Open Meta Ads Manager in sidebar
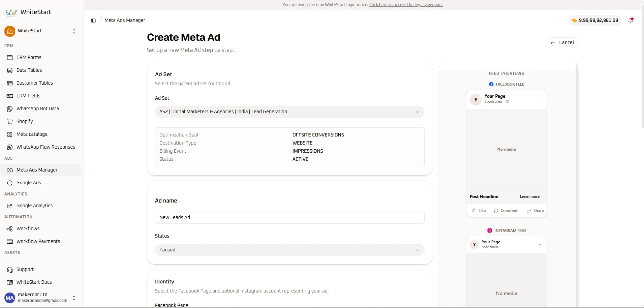 point(41,170)
